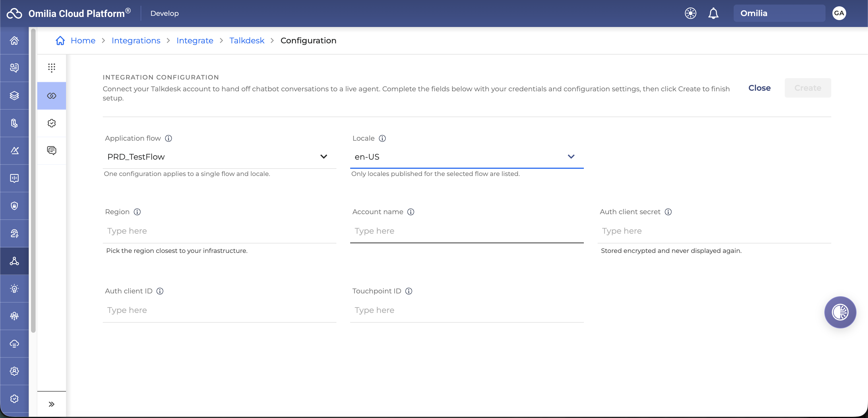Click the shield lock sidebar icon
Screen dimensions: 868x418
tap(14, 206)
